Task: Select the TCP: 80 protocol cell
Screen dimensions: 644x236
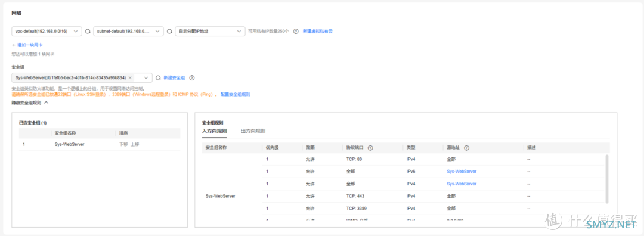Action: point(354,159)
